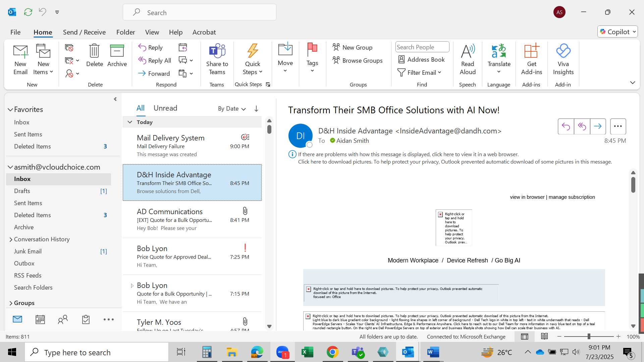Collapse the Favorites section
Image resolution: width=644 pixels, height=362 pixels.
pyautogui.click(x=10, y=110)
